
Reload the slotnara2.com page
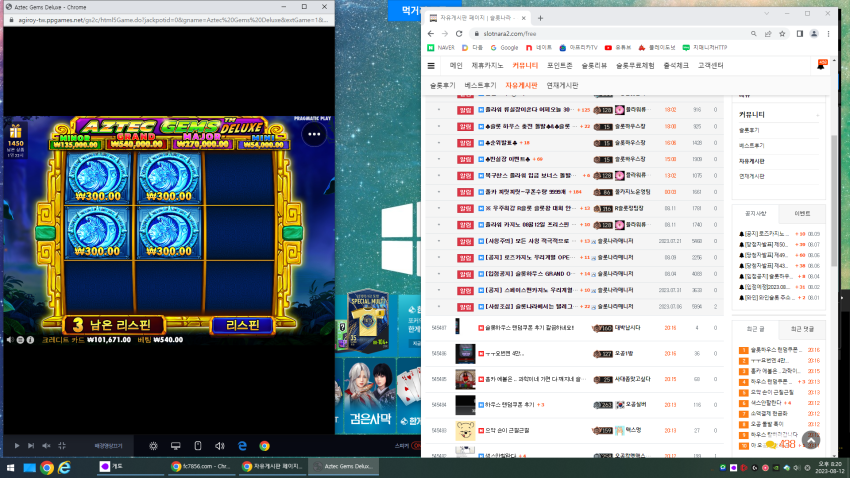tap(459, 34)
